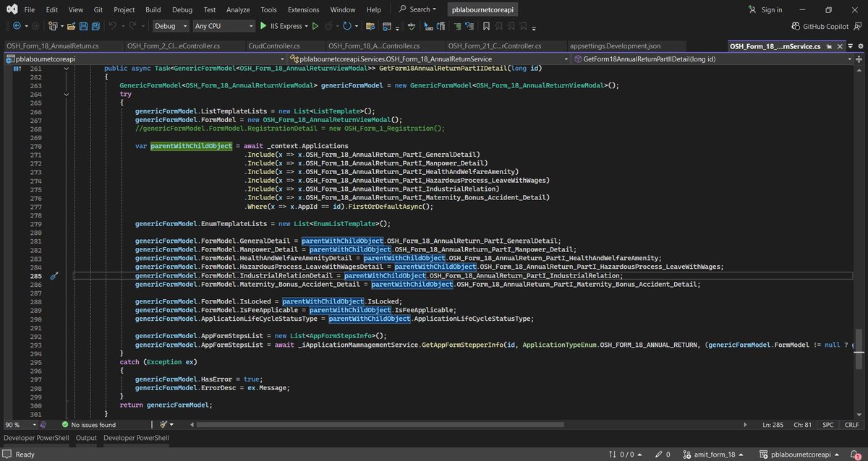Viewport: 868px width, 461px height.
Task: Toggle a bookmark on the current line
Action: (486, 26)
